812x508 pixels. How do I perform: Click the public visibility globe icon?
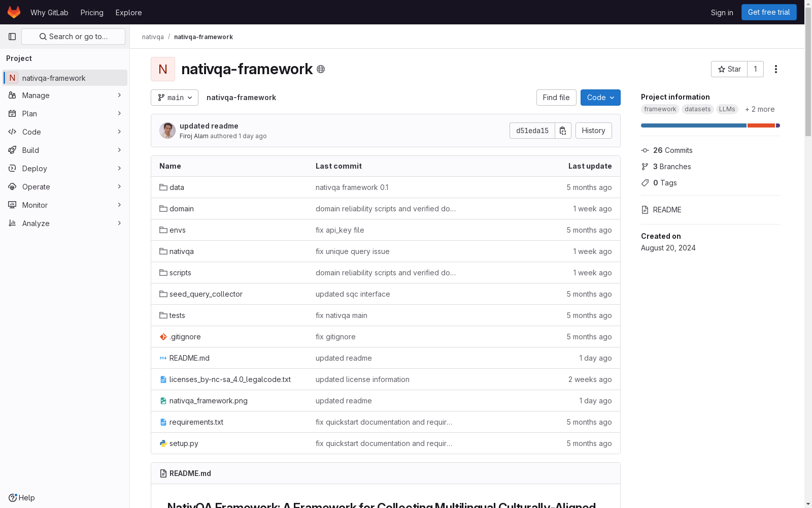pos(321,69)
